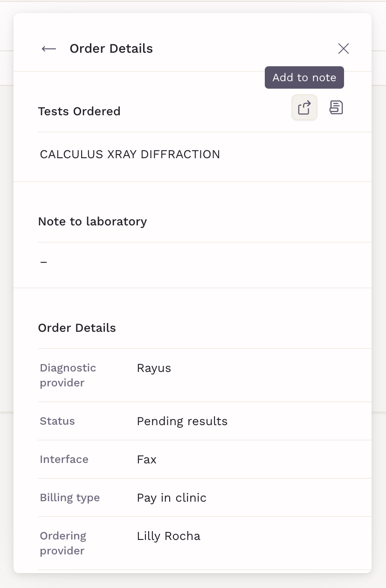
Task: Click the Order Details header title
Action: [111, 49]
